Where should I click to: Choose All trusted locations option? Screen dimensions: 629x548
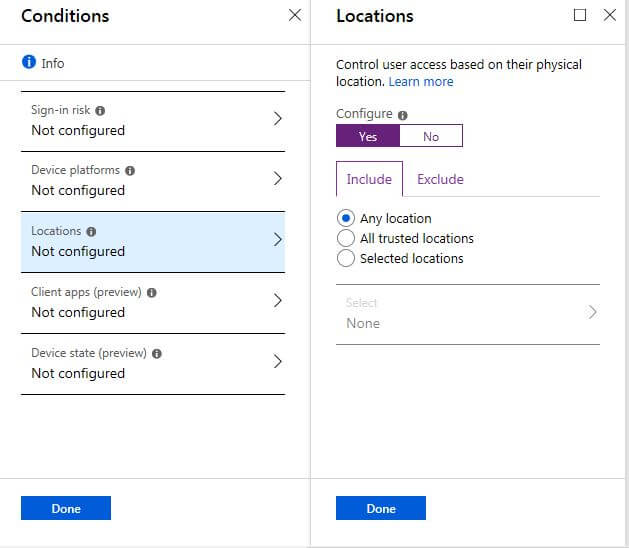click(346, 238)
